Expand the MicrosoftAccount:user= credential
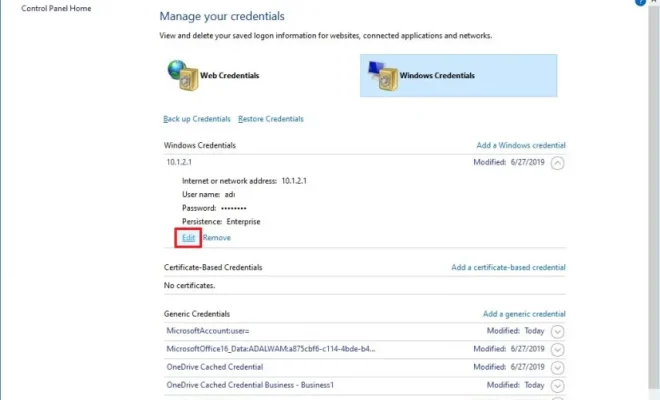Screen dimensions: 660x400 (x=558, y=332)
